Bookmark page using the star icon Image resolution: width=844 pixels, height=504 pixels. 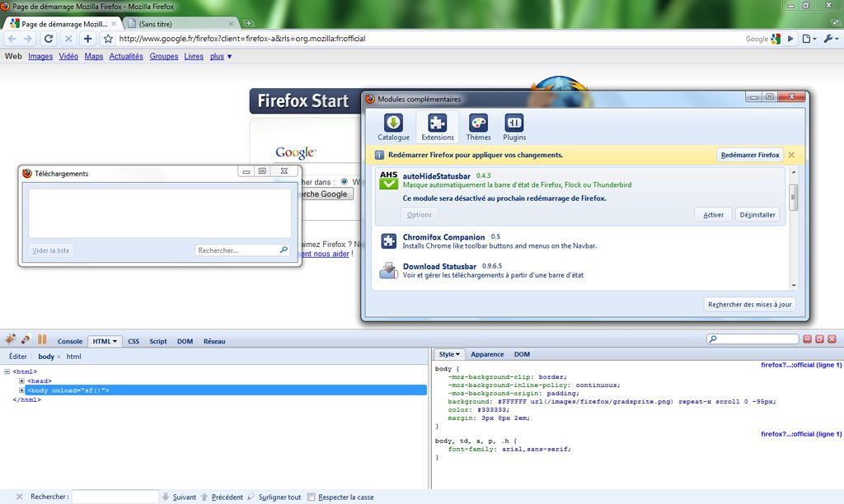click(x=107, y=39)
